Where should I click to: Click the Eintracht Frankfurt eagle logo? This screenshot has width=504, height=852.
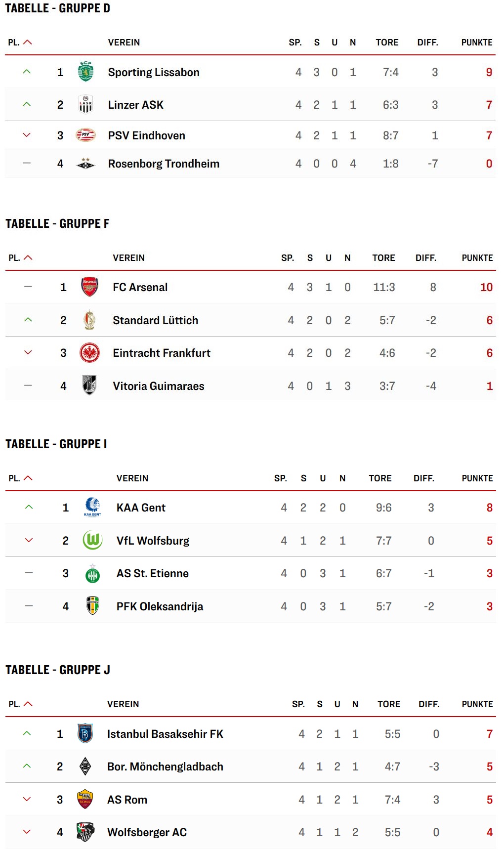coord(89,353)
